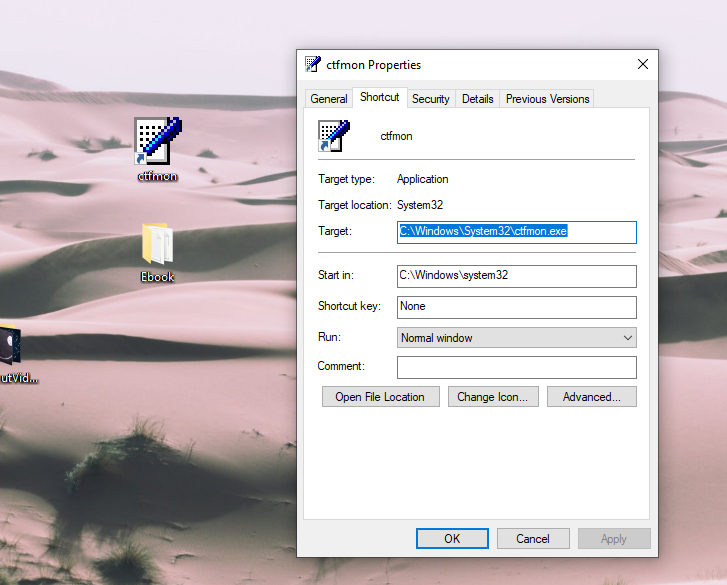This screenshot has width=727, height=585.
Task: Click the shortcut name field showing ctfmon
Action: [396, 136]
